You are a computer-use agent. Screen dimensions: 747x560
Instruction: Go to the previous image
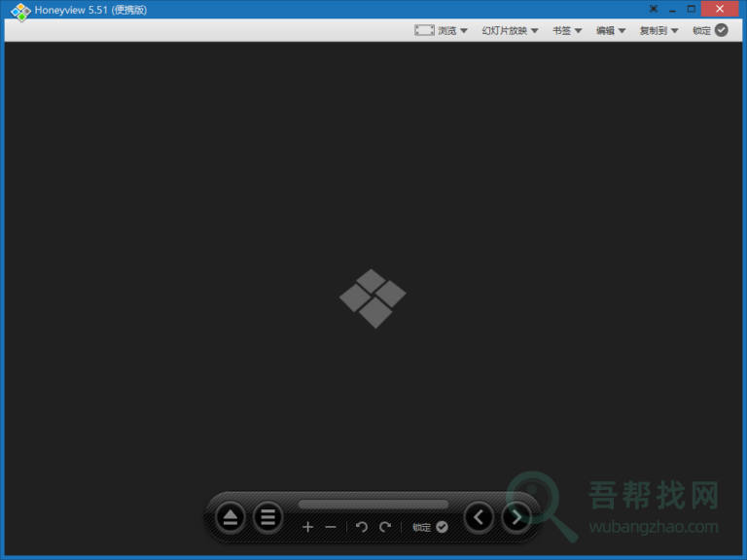(478, 517)
